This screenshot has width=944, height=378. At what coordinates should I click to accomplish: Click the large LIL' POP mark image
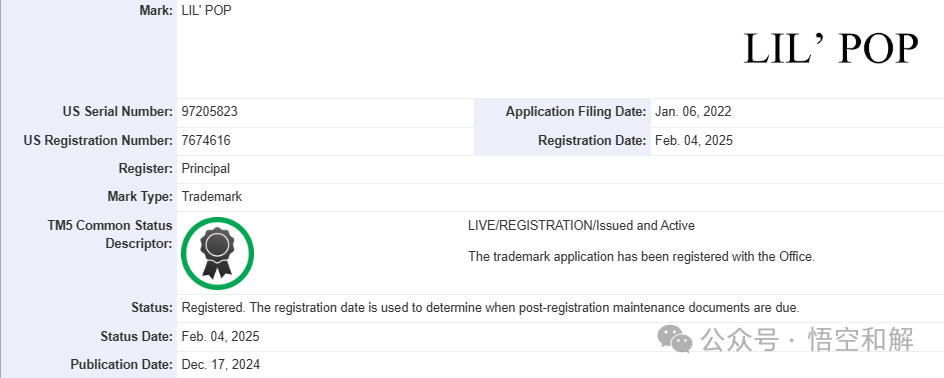point(831,49)
